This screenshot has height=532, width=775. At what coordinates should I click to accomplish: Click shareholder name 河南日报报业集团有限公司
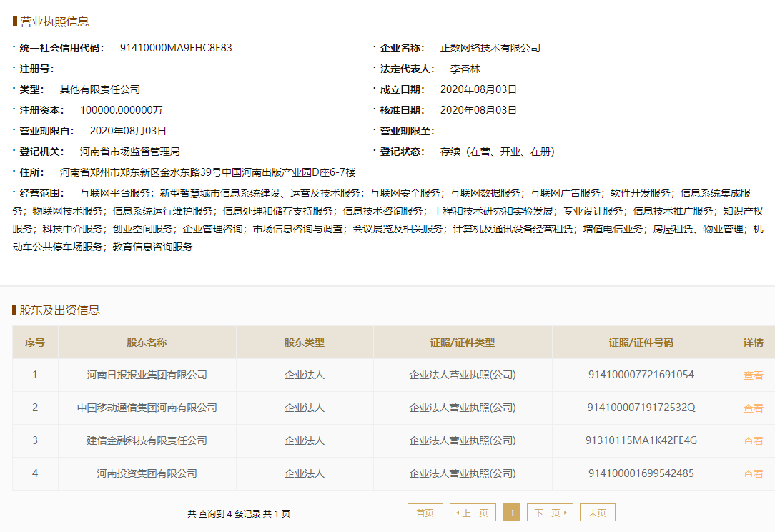pos(147,375)
